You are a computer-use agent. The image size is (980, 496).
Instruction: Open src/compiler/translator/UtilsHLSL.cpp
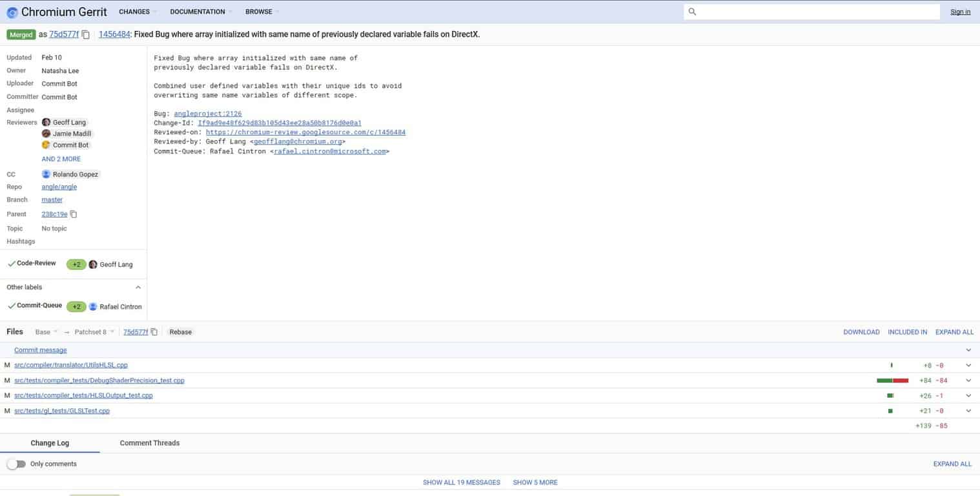71,366
